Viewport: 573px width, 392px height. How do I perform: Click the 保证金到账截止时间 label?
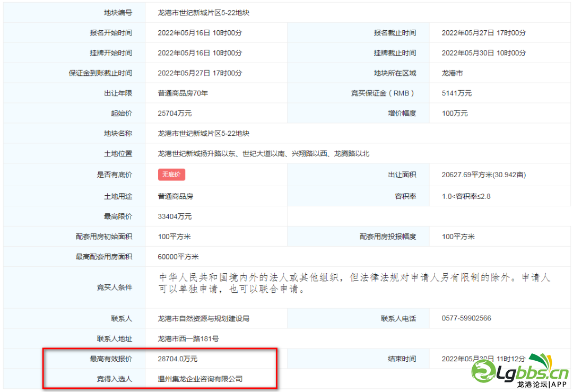[x=100, y=73]
